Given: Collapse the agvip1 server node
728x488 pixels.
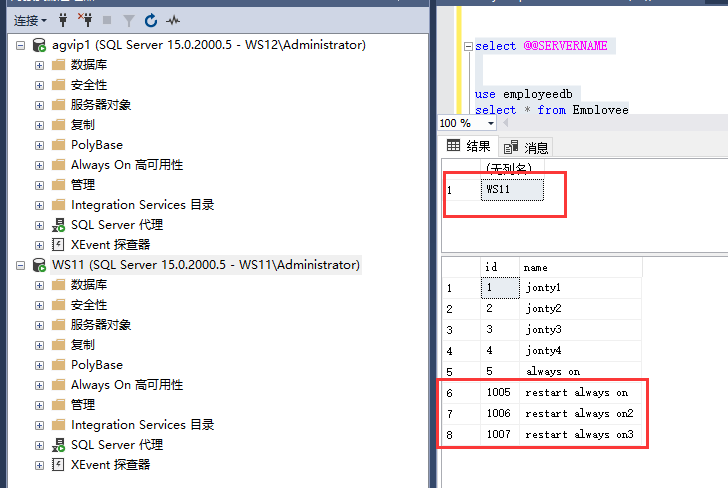Looking at the screenshot, I should [x=22, y=45].
